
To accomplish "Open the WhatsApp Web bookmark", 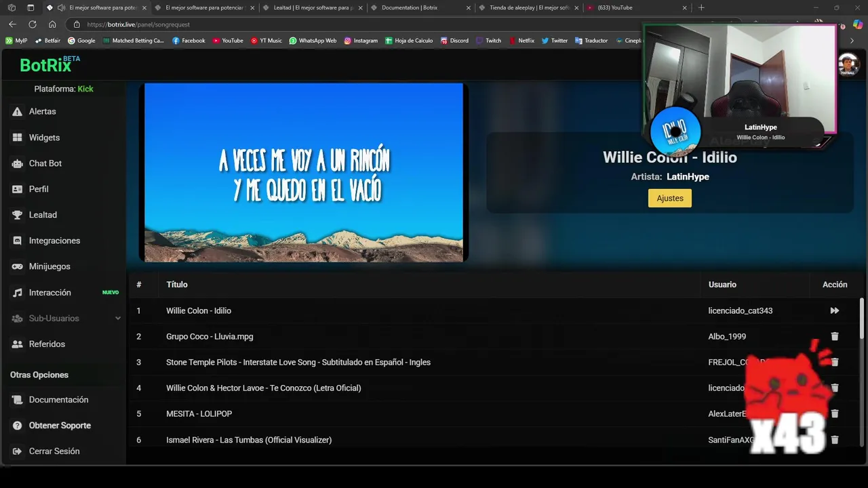I will pos(313,41).
